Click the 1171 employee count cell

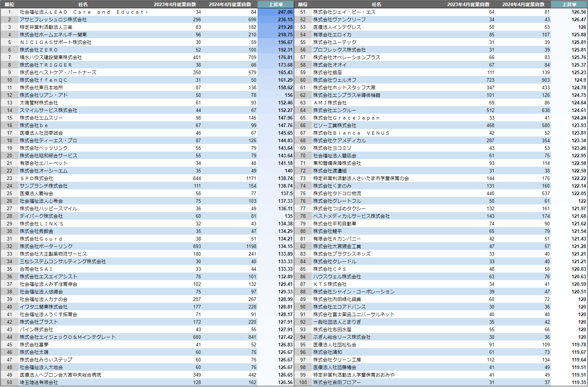tap(230, 178)
